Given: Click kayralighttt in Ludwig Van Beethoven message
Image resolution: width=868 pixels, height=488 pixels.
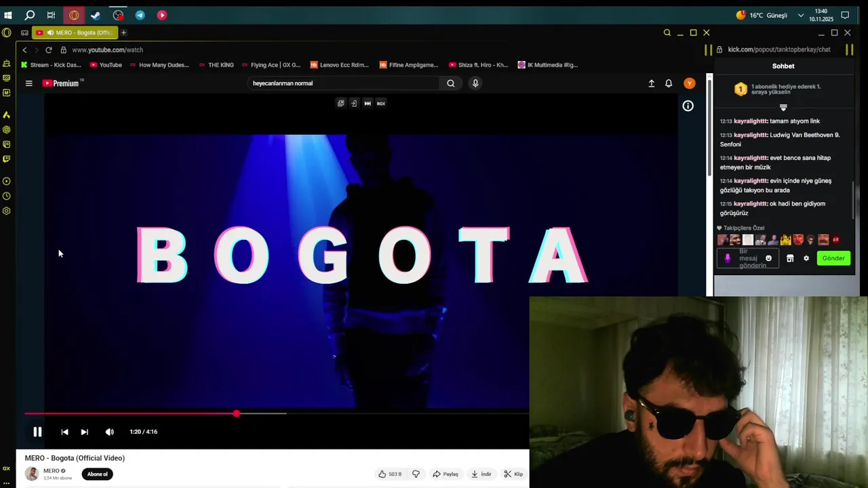Looking at the screenshot, I should point(751,135).
